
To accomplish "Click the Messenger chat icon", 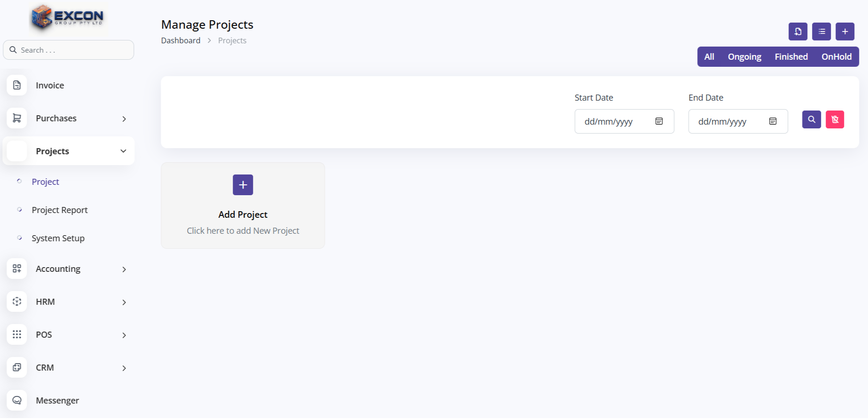I will pos(17,400).
